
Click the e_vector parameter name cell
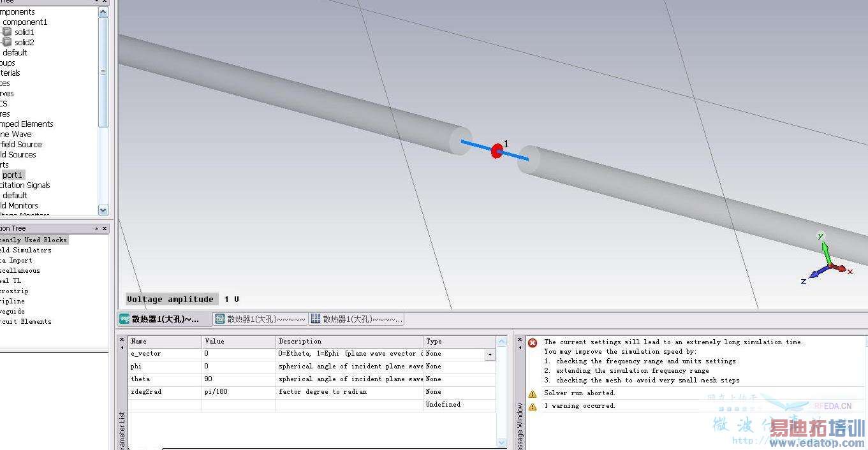(165, 354)
